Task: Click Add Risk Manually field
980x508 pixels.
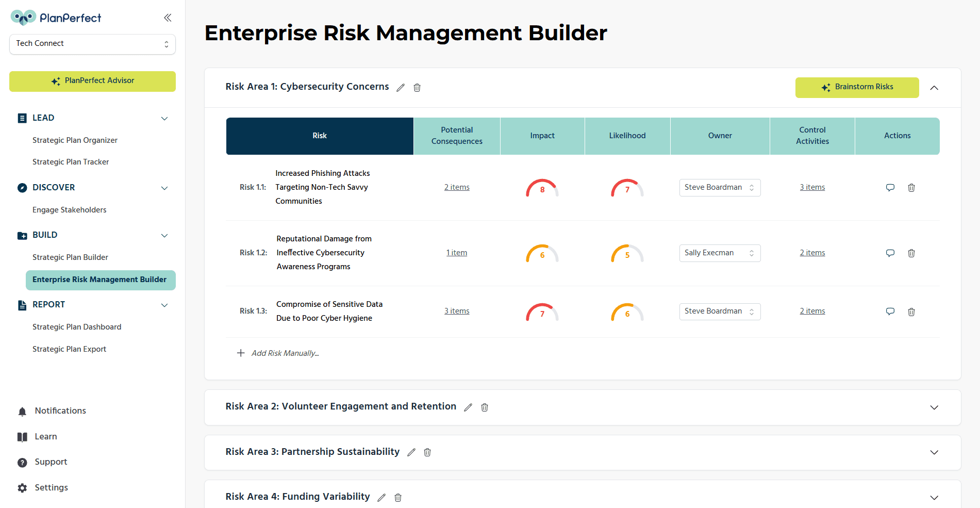Action: (285, 353)
